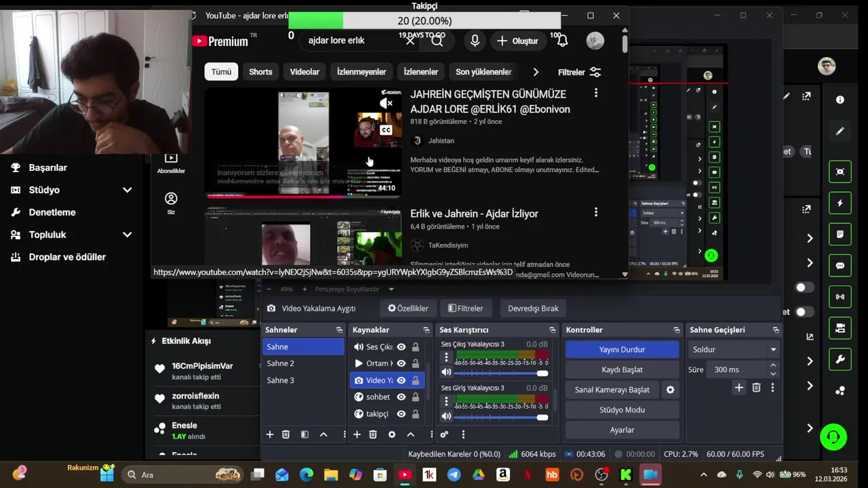This screenshot has width=868, height=488.
Task: Delete scene transition trash icon
Action: click(756, 388)
